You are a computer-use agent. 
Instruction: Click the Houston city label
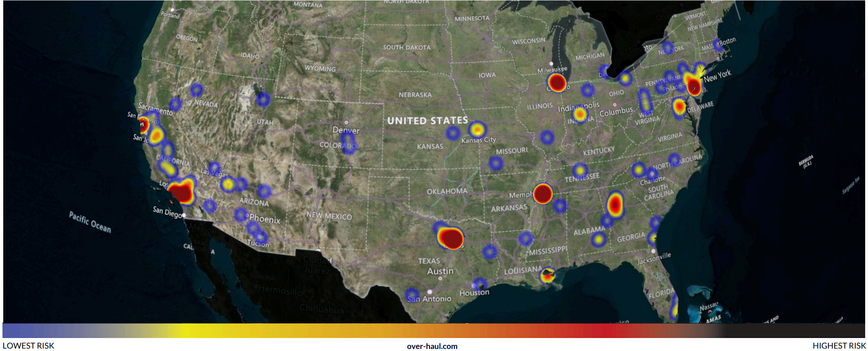click(474, 292)
